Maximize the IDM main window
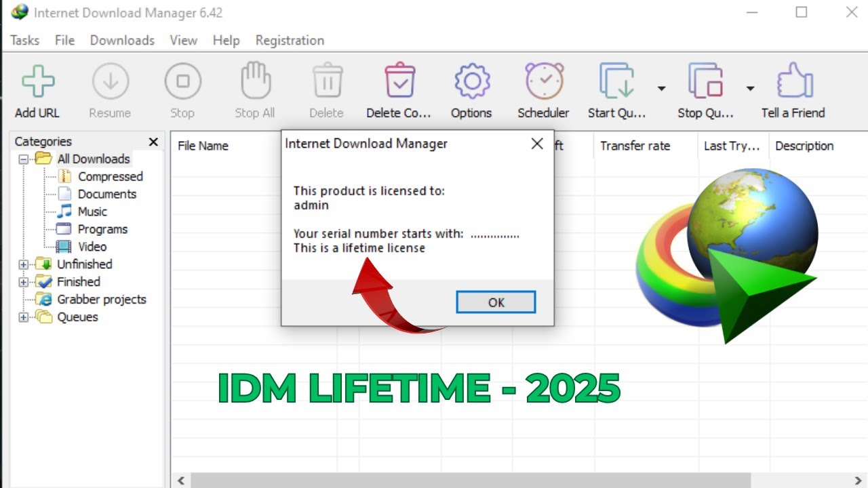868x488 pixels. pos(802,12)
